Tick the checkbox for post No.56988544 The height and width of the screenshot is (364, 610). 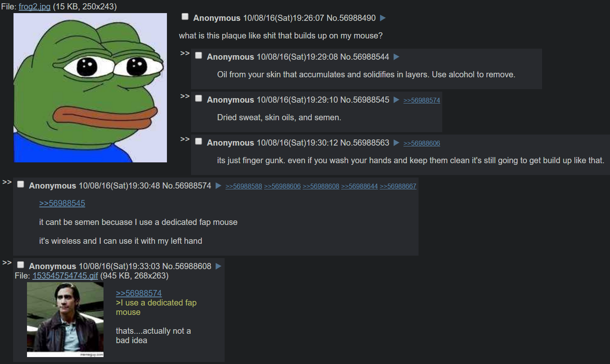click(198, 56)
